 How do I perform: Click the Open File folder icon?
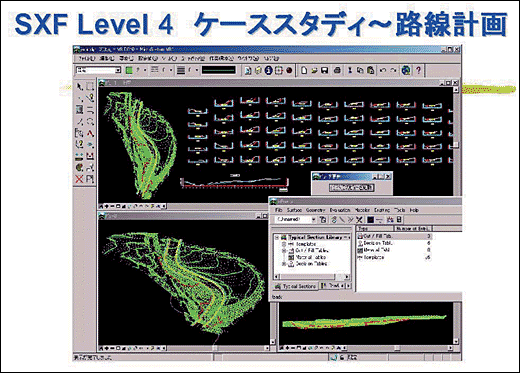coord(314,70)
